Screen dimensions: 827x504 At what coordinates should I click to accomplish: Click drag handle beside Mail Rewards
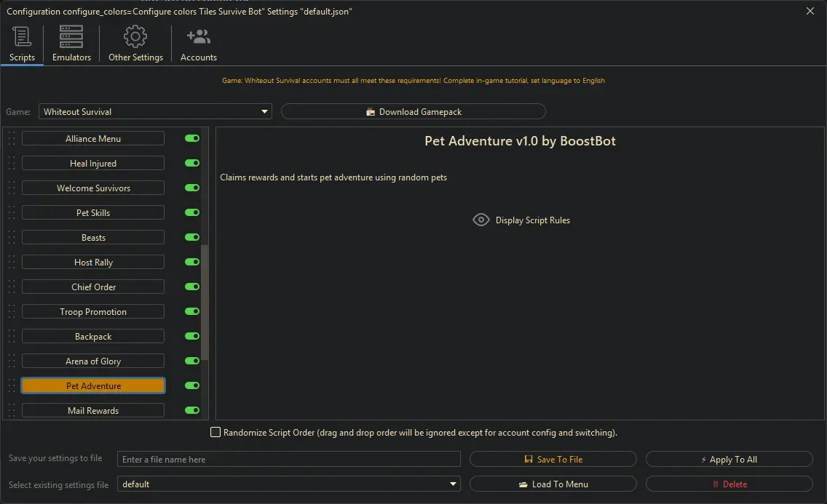[12, 411]
